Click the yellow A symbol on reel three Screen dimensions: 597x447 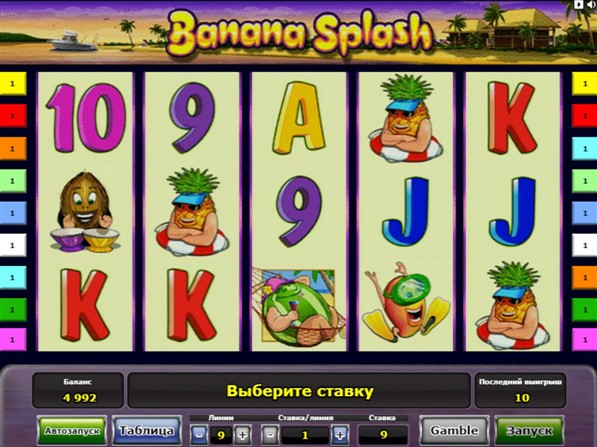pyautogui.click(x=299, y=118)
